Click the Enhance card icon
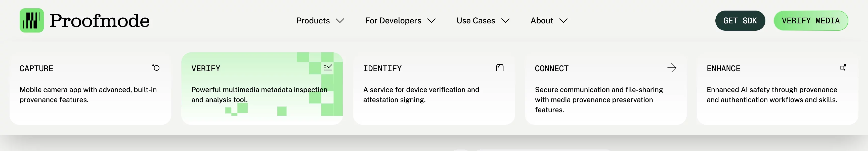This screenshot has width=868, height=151. [843, 67]
